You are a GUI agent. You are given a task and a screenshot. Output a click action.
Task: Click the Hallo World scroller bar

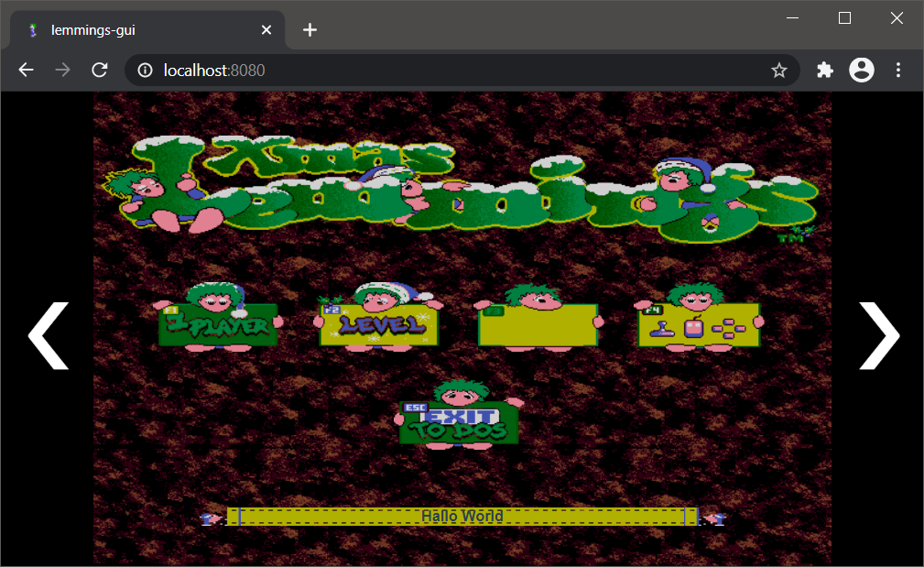pyautogui.click(x=462, y=517)
